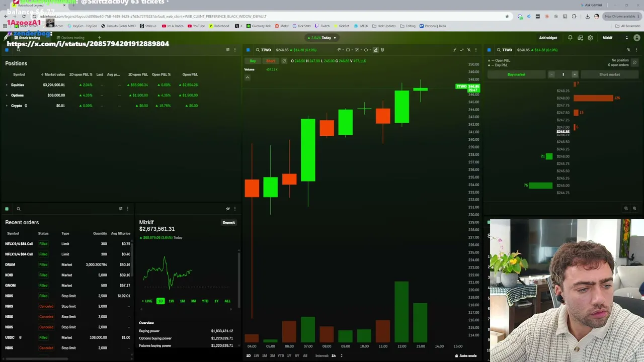Viewport: 644px width, 362px height.
Task: Expand the Equities positions row
Action: coord(7,85)
